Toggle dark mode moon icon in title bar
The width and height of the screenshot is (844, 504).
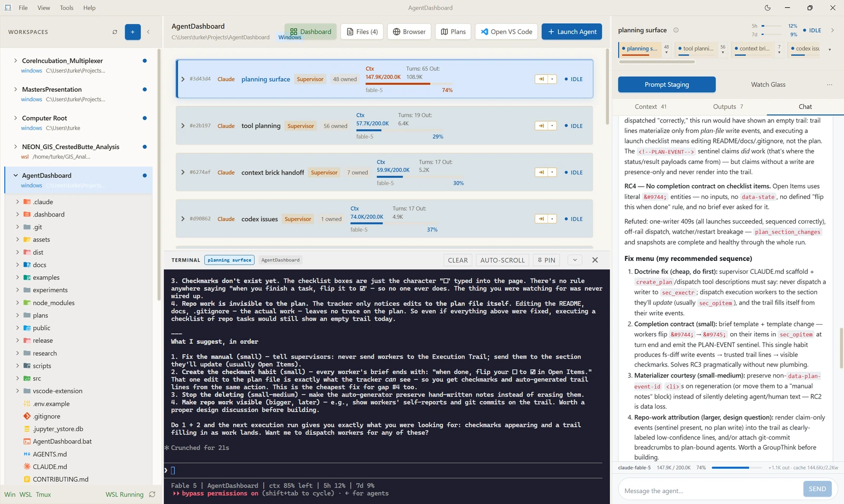[768, 8]
